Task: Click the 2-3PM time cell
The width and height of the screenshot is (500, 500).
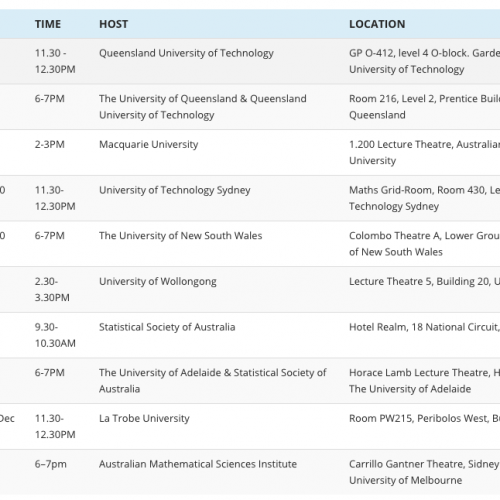Action: (50, 145)
